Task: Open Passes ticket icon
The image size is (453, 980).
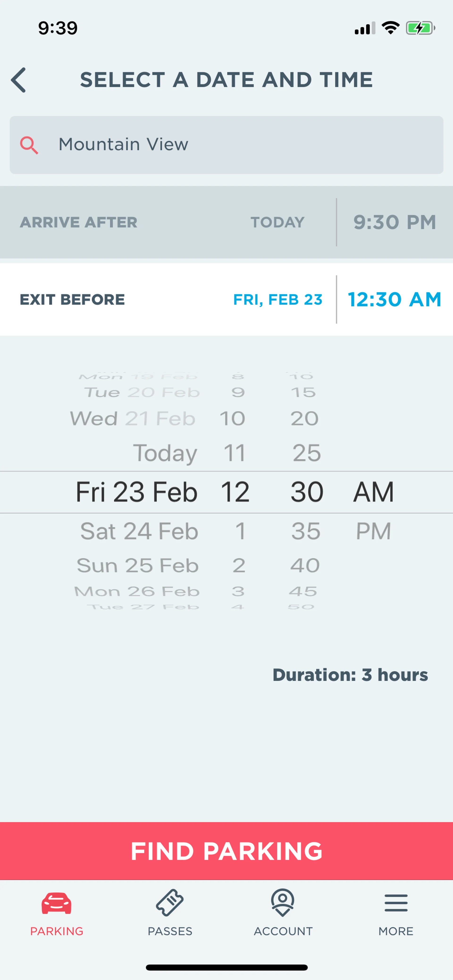Action: point(170,902)
